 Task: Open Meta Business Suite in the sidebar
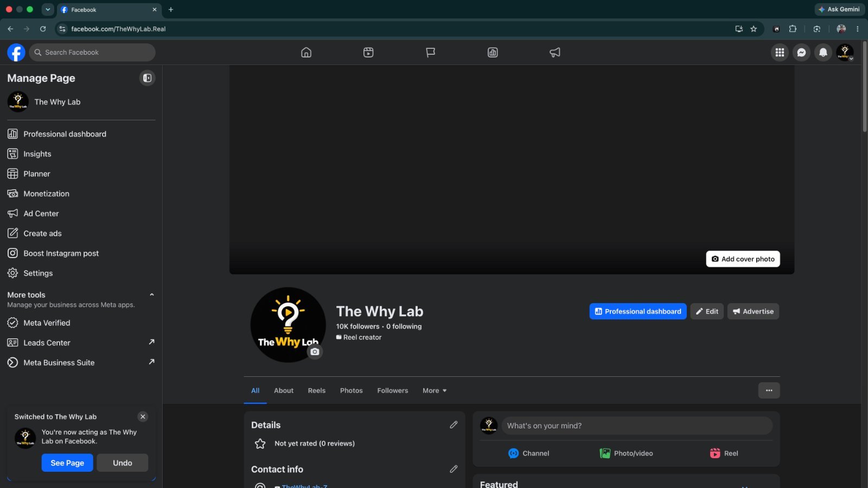[x=81, y=363]
